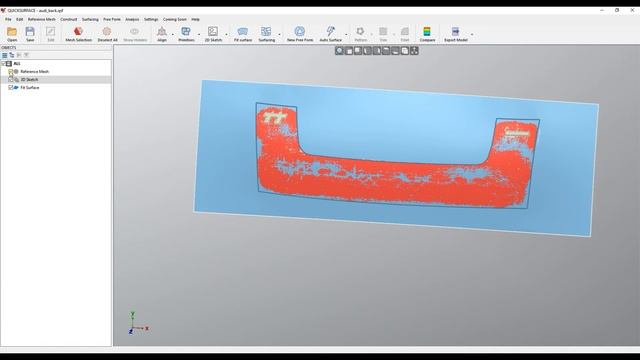Screen dimensions: 640x360
Task: Click the Export Model icon
Action: point(456,31)
